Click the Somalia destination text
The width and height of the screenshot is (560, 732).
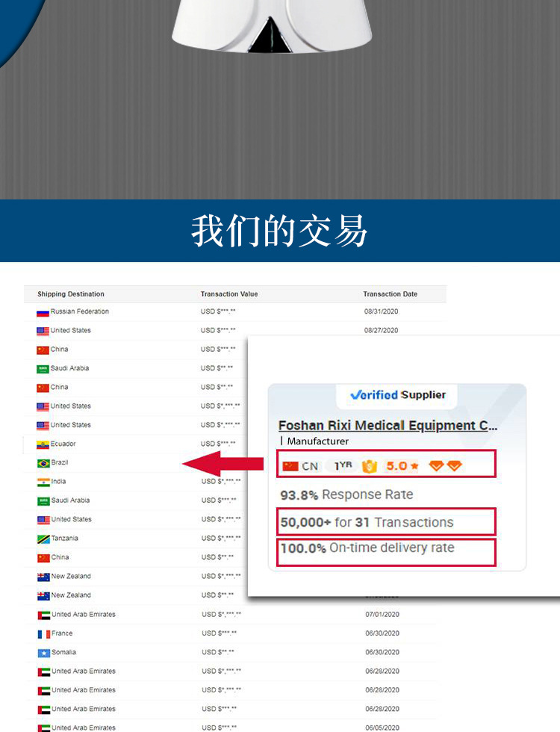click(63, 652)
